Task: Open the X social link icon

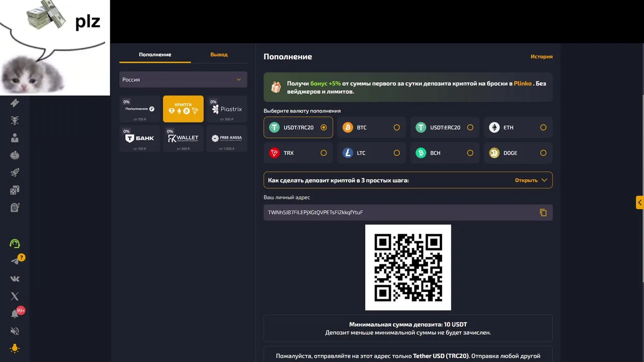Action: (15, 296)
